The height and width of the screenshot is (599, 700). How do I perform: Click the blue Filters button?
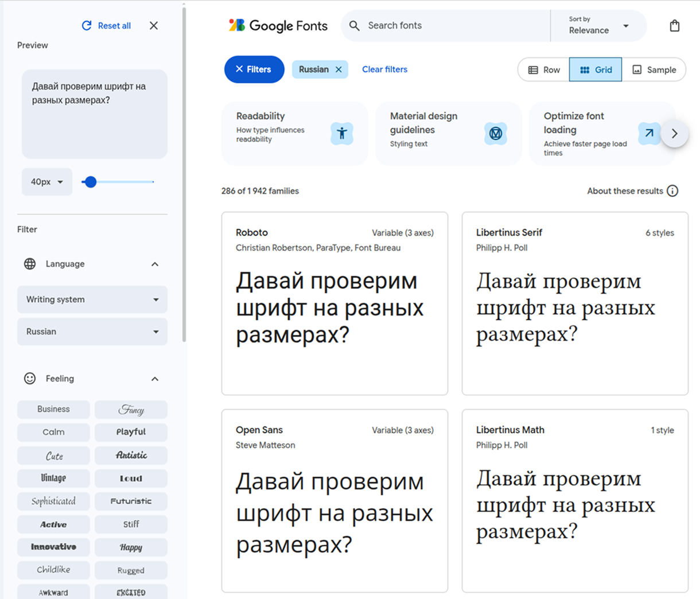254,69
